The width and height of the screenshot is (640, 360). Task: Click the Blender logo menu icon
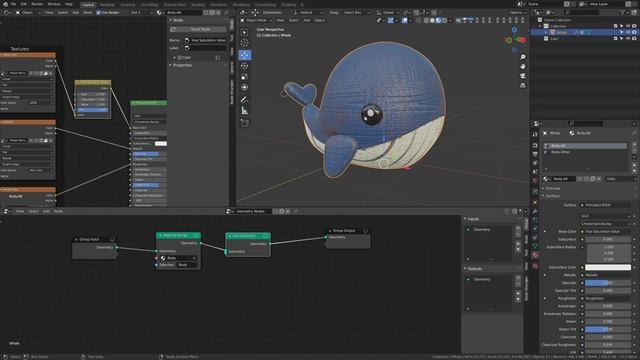pos(5,4)
